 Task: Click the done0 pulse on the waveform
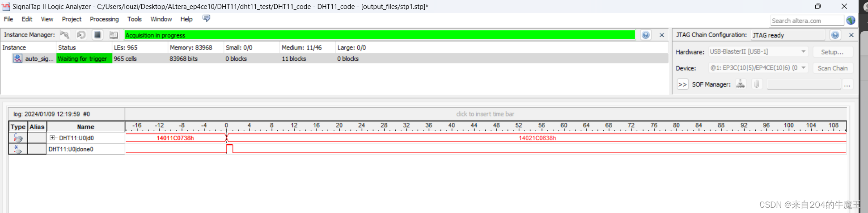coord(230,149)
